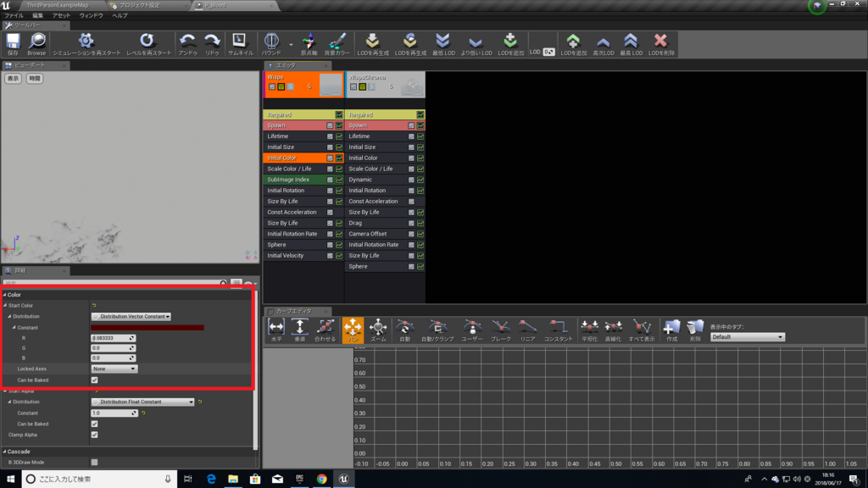
Task: Open curve editor Default tab dropdown
Action: (x=748, y=337)
